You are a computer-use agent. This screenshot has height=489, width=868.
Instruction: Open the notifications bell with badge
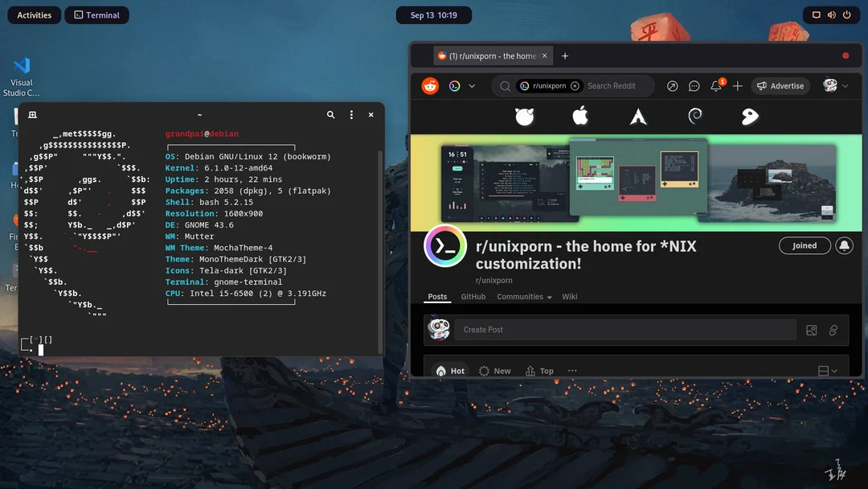click(714, 85)
